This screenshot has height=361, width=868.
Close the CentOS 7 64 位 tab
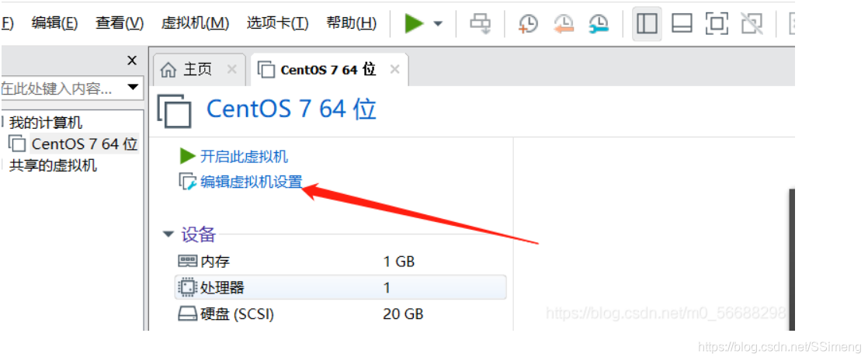[x=394, y=70]
